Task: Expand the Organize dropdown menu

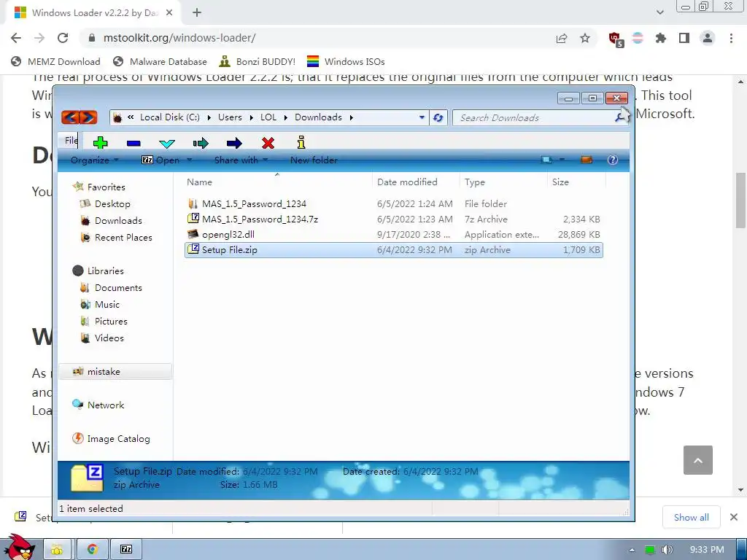Action: pyautogui.click(x=95, y=160)
